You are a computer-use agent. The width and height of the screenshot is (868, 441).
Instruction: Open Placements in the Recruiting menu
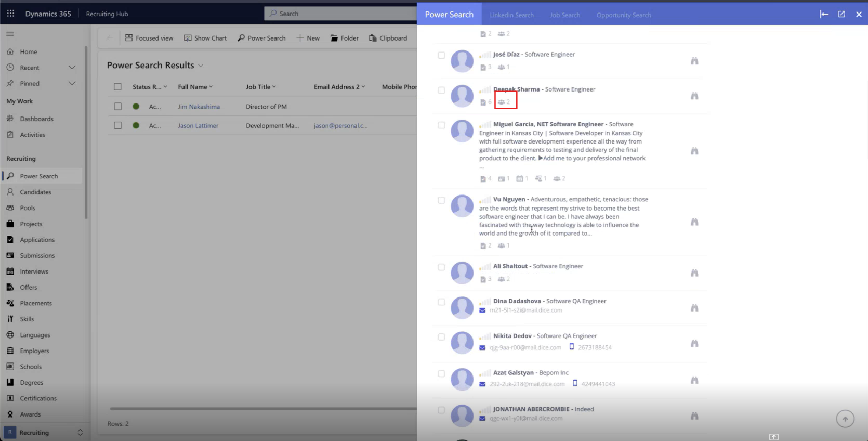(x=35, y=303)
